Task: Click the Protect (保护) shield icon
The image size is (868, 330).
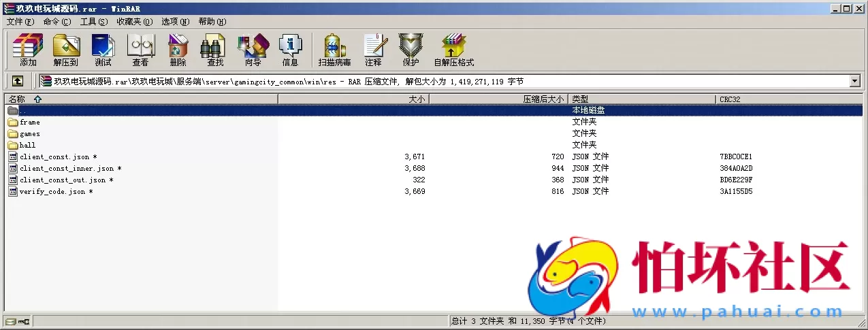Action: [x=411, y=50]
